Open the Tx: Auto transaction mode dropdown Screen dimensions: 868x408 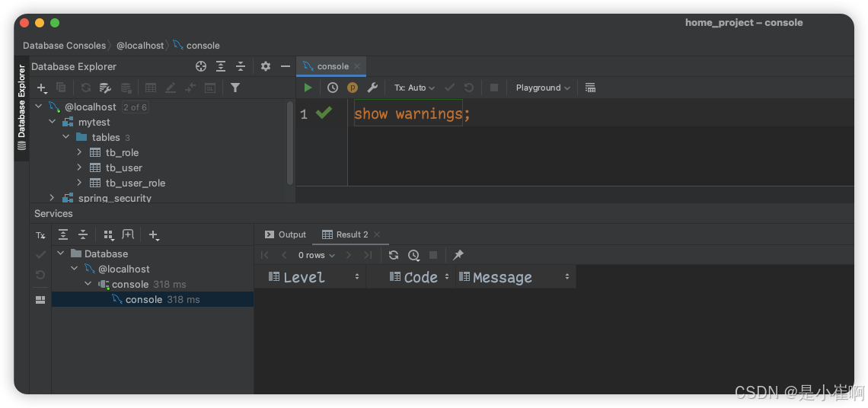[415, 88]
